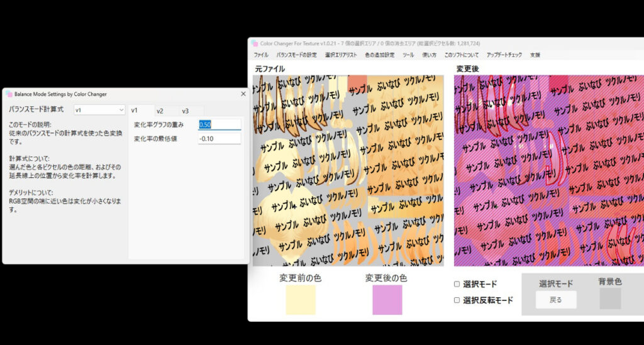This screenshot has width=644, height=345.
Task: Click the 変化率の最低値 input field
Action: 219,138
